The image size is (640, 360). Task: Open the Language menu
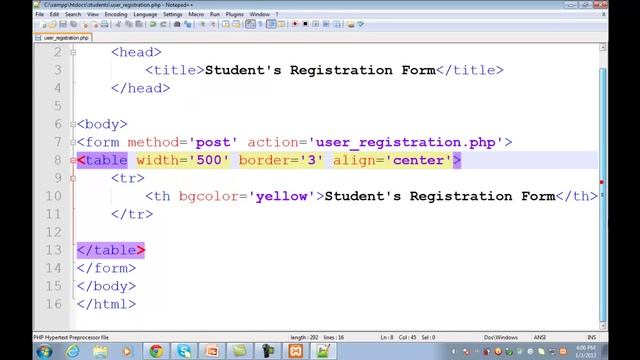(x=145, y=14)
